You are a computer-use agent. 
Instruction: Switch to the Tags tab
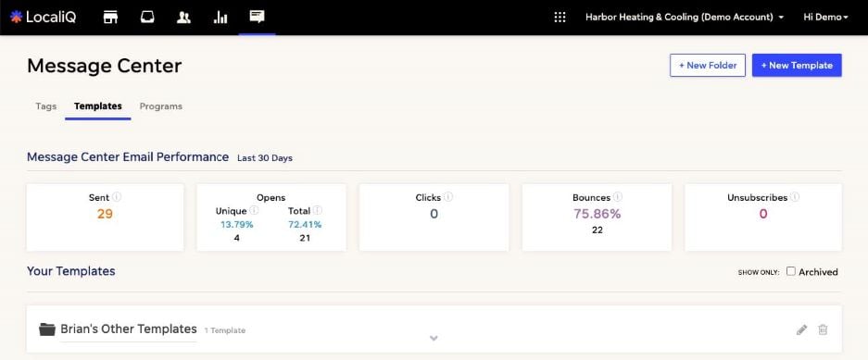(x=46, y=106)
